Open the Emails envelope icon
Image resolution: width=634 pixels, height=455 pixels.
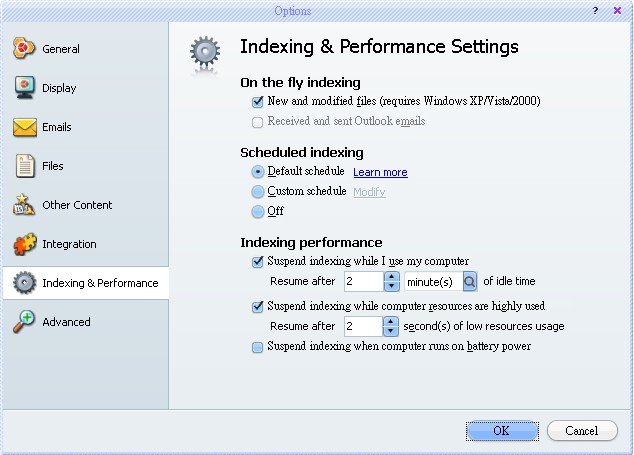[25, 127]
